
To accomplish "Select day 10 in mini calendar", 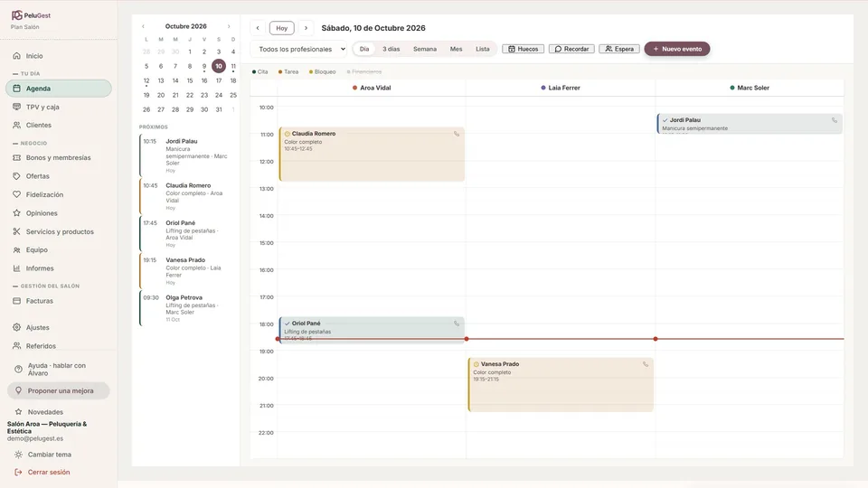I will pyautogui.click(x=219, y=66).
